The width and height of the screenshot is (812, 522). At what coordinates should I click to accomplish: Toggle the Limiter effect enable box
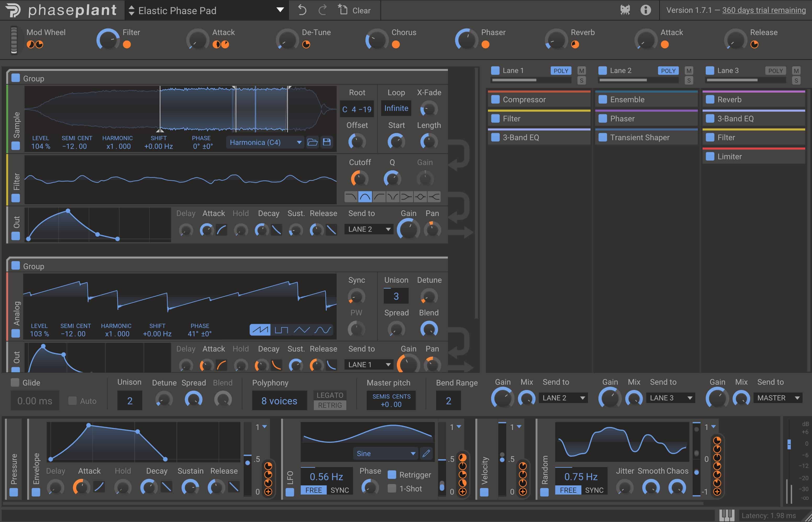[x=710, y=156]
